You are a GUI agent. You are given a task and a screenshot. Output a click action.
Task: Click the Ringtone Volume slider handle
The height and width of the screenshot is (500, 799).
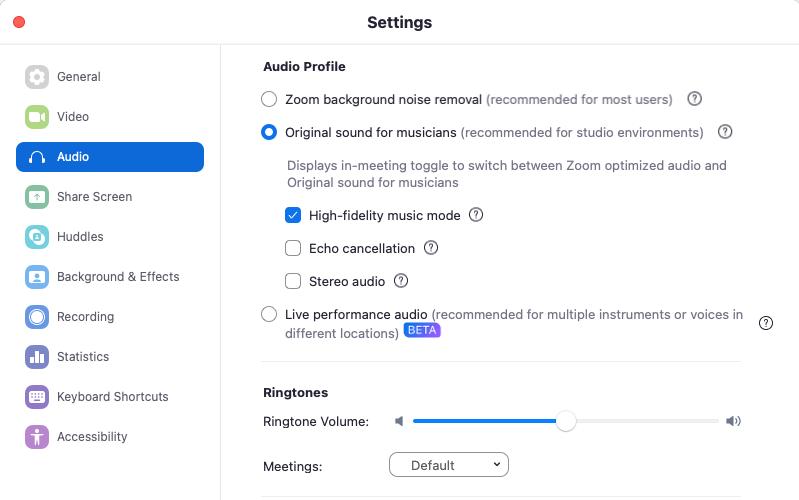click(566, 421)
